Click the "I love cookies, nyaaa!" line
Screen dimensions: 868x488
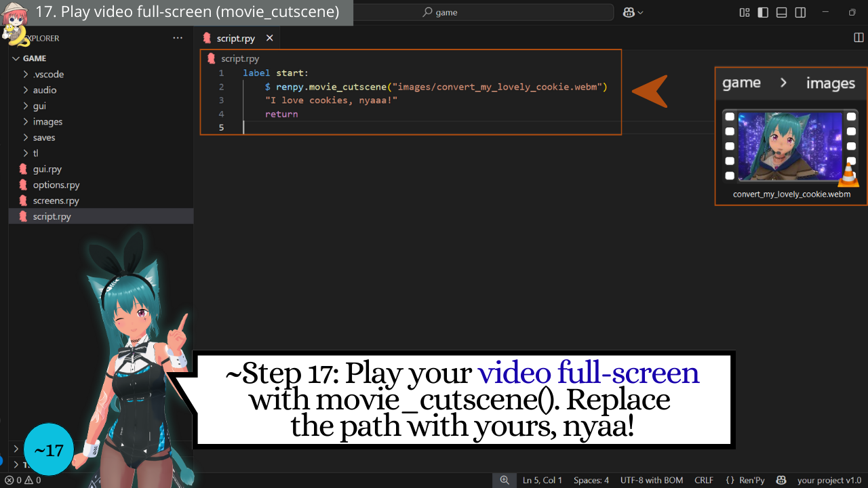point(331,100)
